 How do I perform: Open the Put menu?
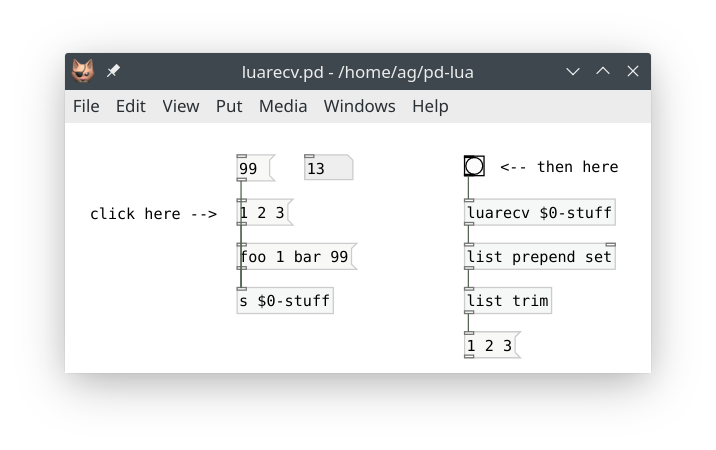coord(229,106)
